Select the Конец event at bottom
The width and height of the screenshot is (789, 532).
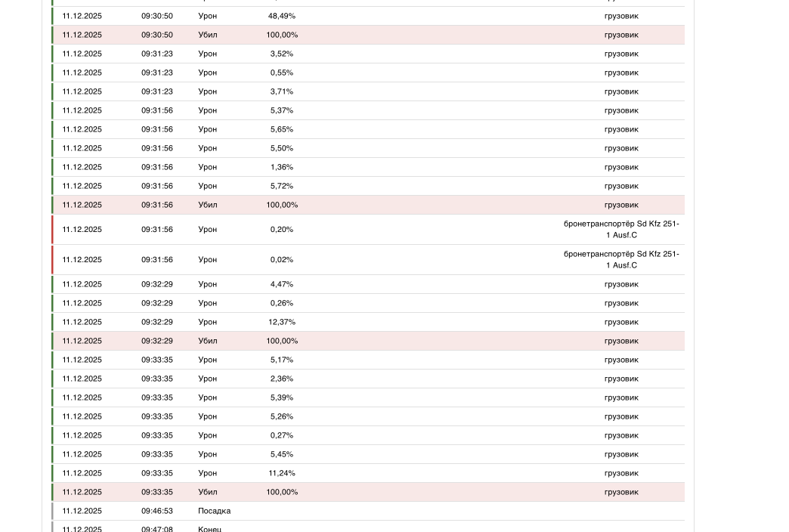coord(209,528)
